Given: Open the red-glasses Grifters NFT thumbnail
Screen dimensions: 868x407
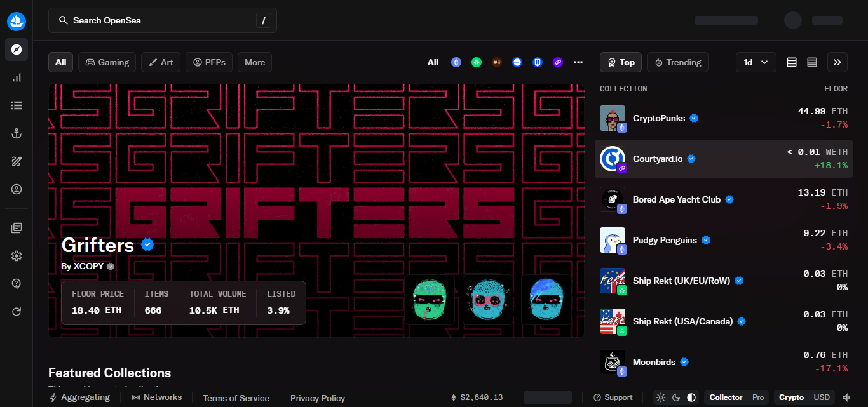Looking at the screenshot, I should coord(488,300).
